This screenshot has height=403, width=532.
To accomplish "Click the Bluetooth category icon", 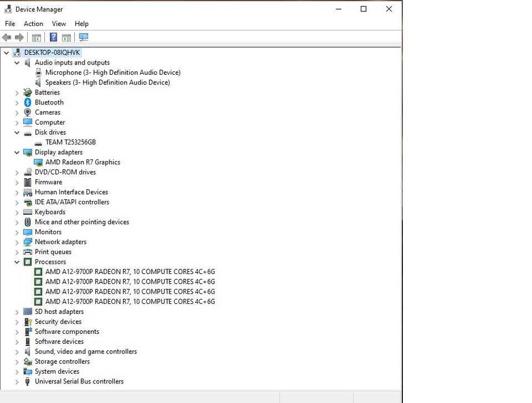I will click(28, 102).
